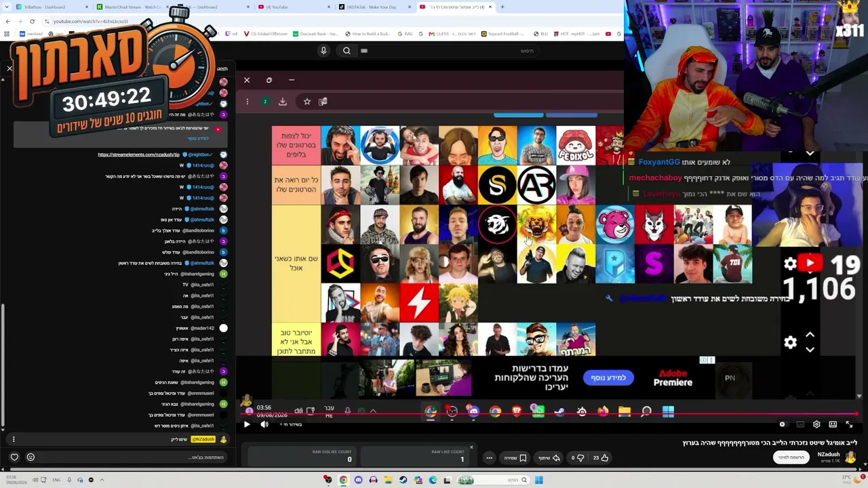Click the star bookmark icon in inner toolbar

point(307,102)
